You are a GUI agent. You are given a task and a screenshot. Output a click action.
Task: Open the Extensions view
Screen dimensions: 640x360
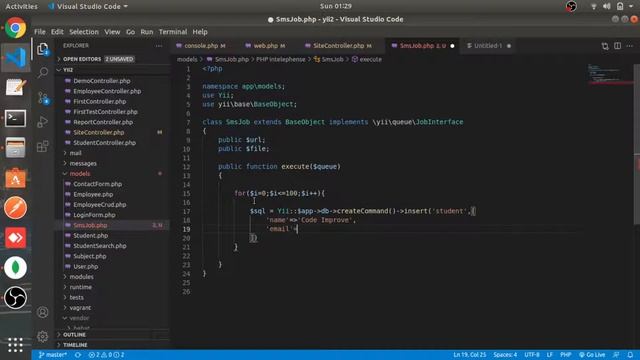tap(42, 146)
